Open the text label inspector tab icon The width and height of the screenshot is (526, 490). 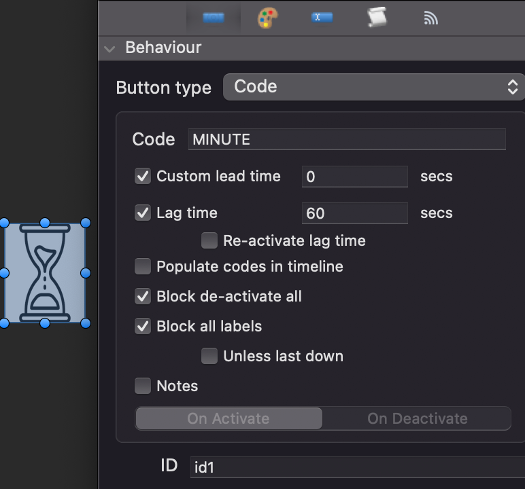click(x=322, y=17)
